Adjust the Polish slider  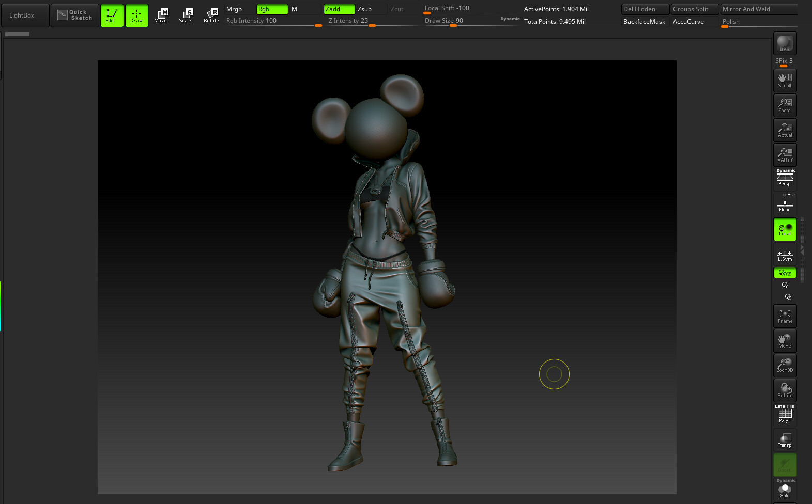[x=759, y=22]
